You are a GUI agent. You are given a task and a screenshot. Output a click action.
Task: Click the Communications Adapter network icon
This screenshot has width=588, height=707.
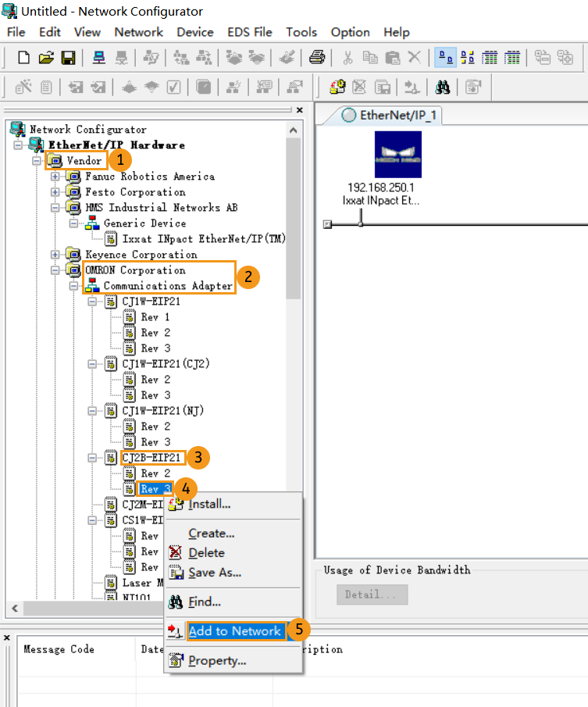(92, 285)
